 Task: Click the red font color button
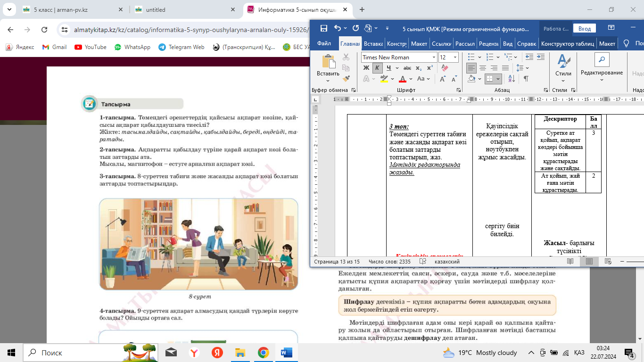[403, 79]
